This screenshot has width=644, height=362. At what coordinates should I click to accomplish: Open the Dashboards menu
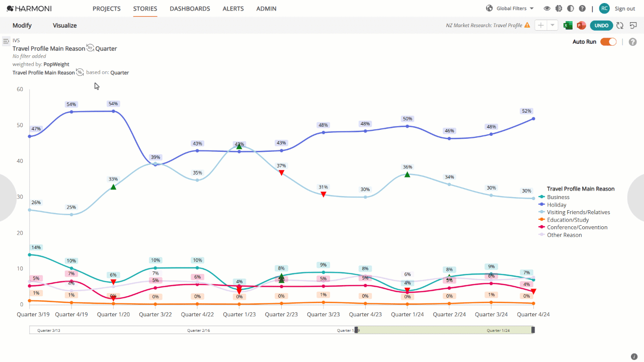[x=190, y=9]
